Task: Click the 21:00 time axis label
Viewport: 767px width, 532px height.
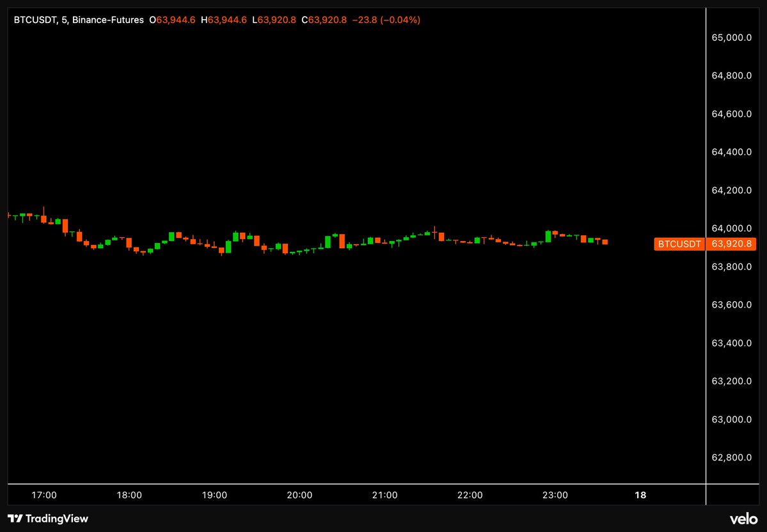Action: point(384,496)
